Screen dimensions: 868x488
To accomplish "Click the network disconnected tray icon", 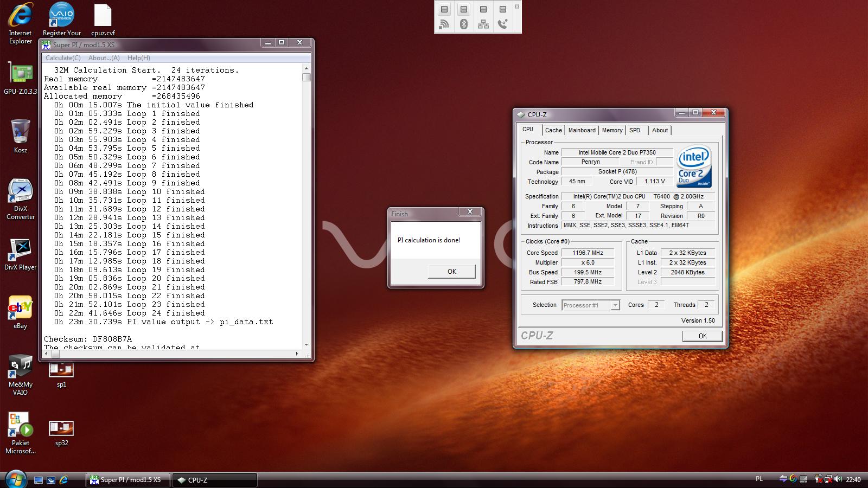I will pyautogui.click(x=828, y=479).
